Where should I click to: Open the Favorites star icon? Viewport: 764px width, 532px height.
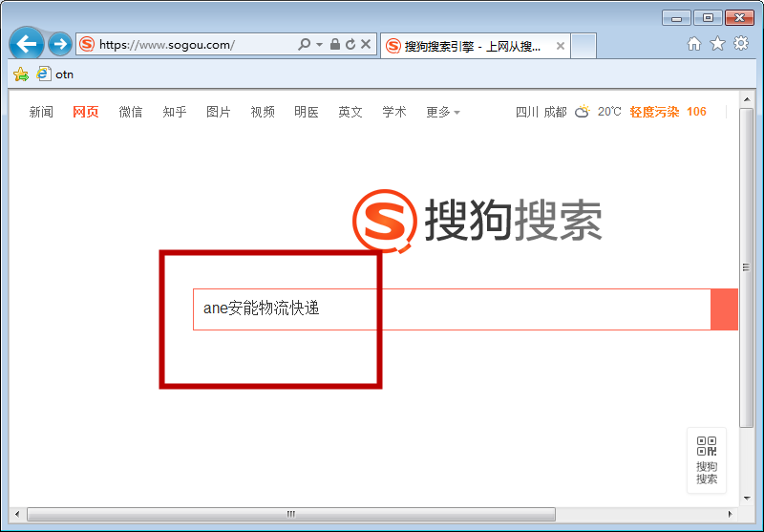[717, 44]
